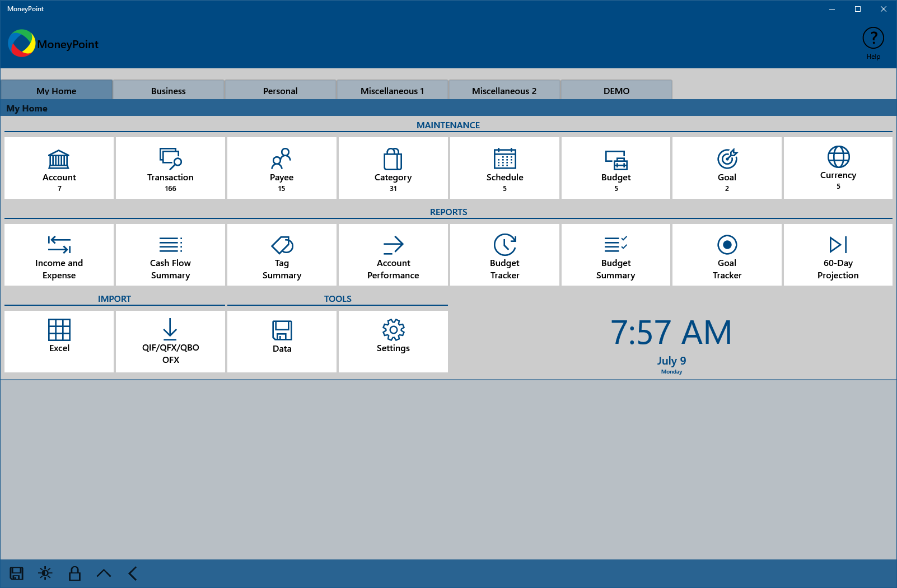The height and width of the screenshot is (588, 897).
Task: Switch to the Personal tab
Action: [281, 90]
